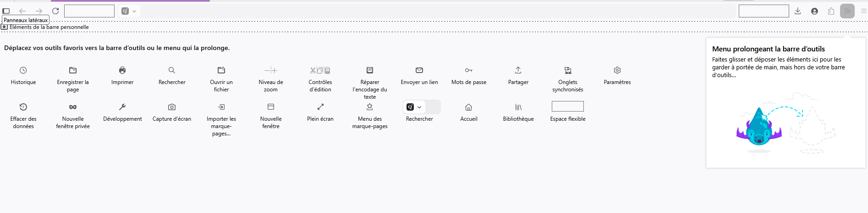The width and height of the screenshot is (868, 213).
Task: Click the Mots de passe key icon
Action: click(469, 70)
